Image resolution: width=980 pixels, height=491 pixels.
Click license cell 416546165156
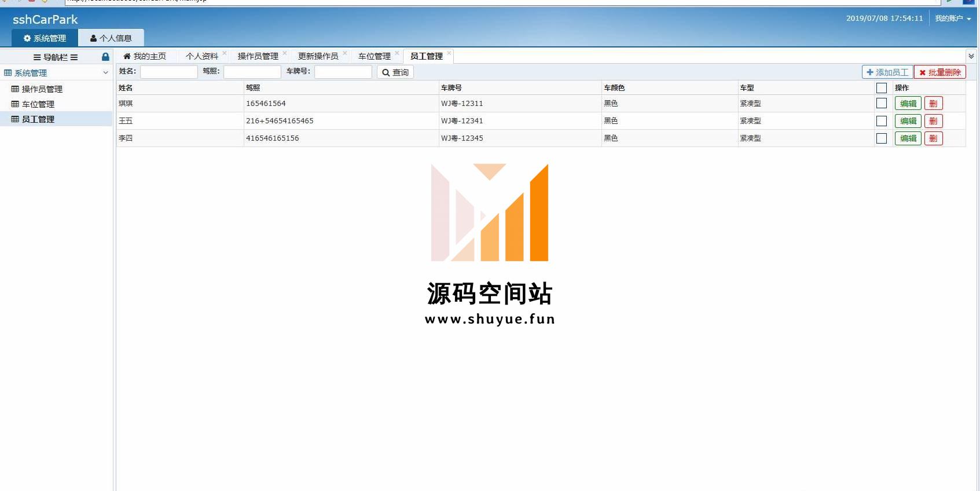click(273, 138)
